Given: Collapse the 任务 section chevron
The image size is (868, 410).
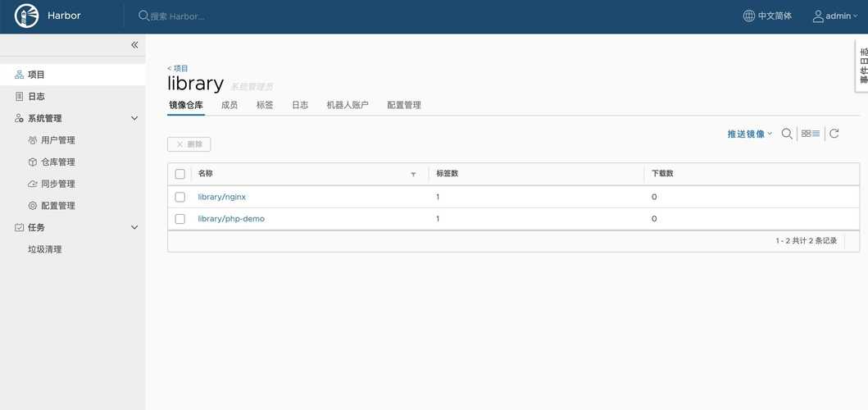Looking at the screenshot, I should pos(134,228).
